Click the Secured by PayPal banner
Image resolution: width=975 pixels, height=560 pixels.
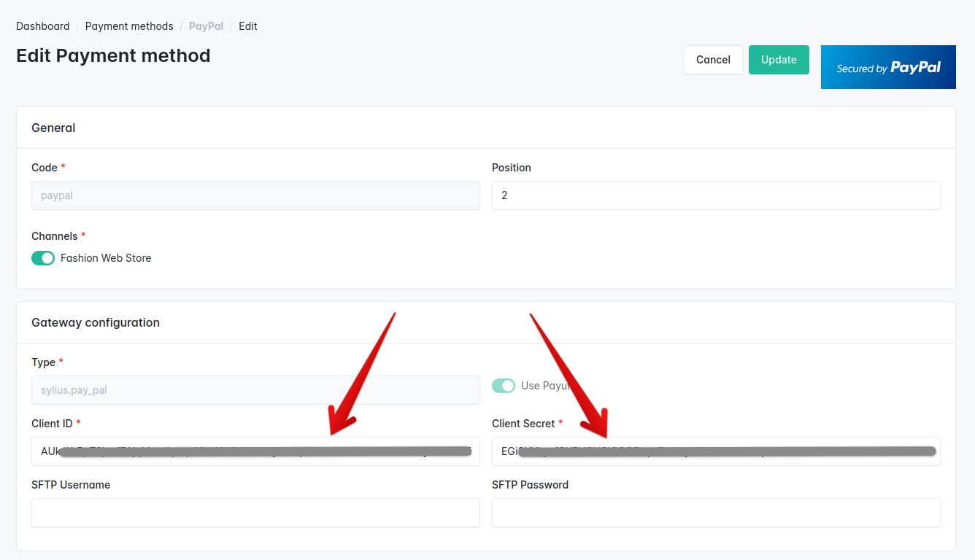tap(887, 67)
